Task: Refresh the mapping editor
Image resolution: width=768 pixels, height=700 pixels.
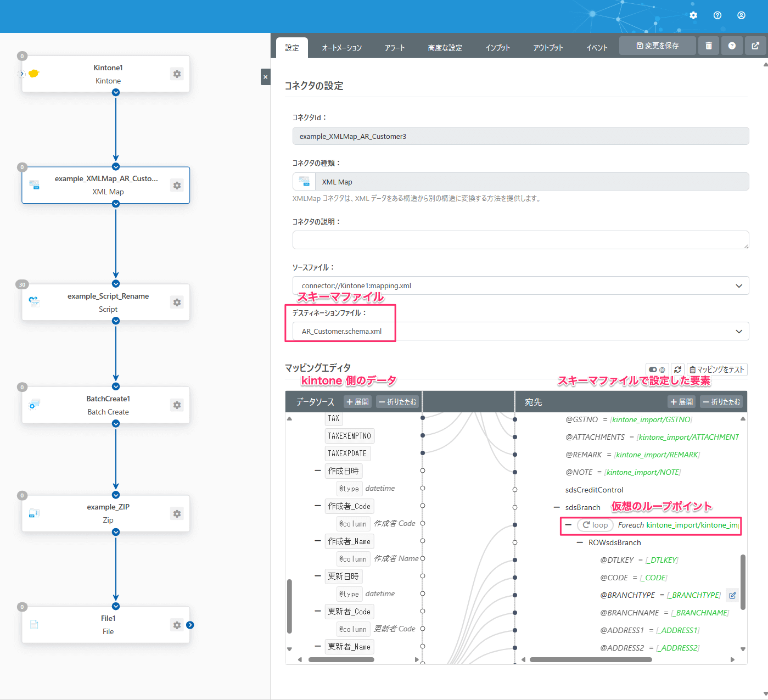Action: [678, 369]
